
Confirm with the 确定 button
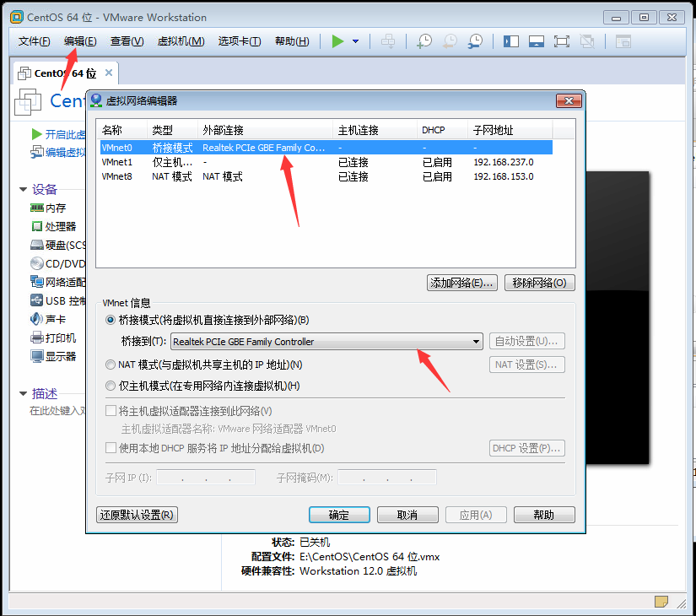coord(339,515)
